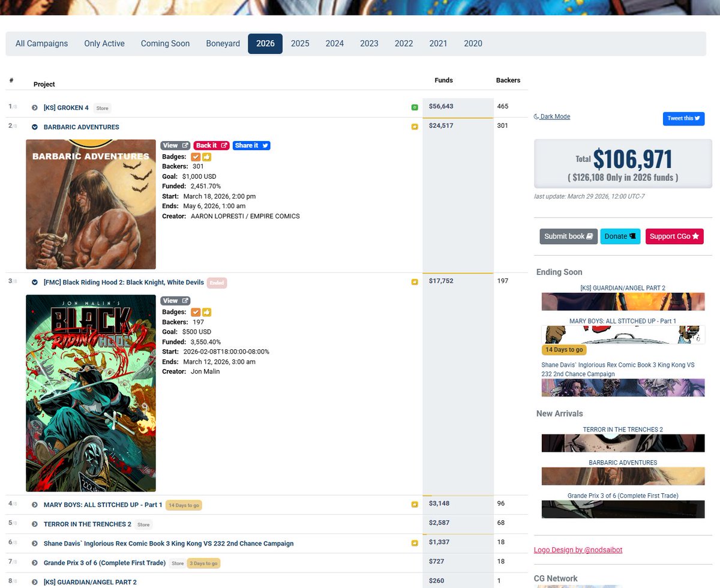Click the blue Share it button
Image resolution: width=720 pixels, height=588 pixels.
pos(251,145)
